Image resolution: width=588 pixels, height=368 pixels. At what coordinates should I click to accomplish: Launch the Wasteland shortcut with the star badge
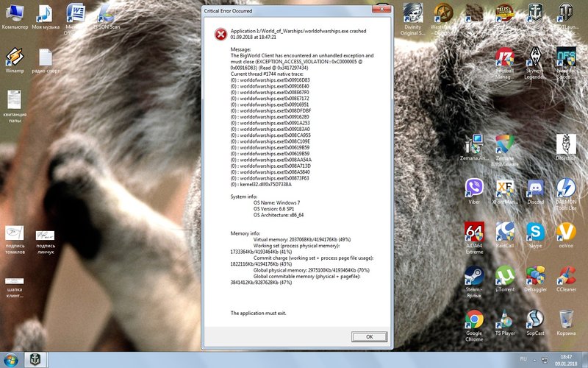pos(443,19)
